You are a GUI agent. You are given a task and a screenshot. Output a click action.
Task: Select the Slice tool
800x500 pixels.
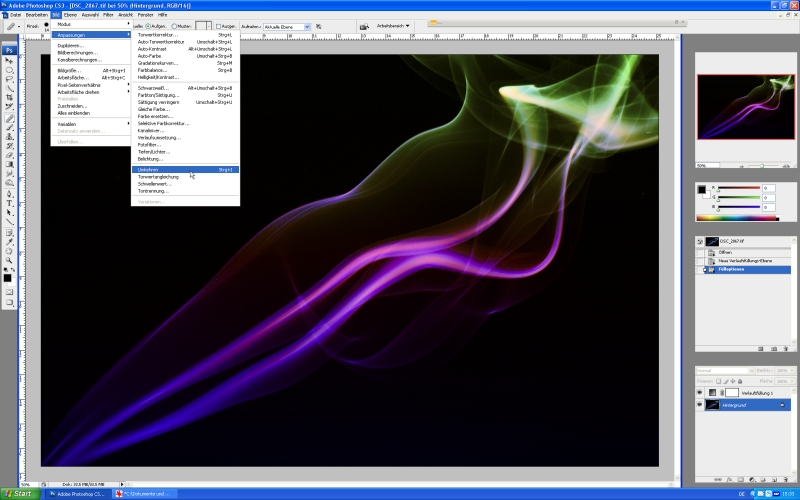(x=9, y=106)
